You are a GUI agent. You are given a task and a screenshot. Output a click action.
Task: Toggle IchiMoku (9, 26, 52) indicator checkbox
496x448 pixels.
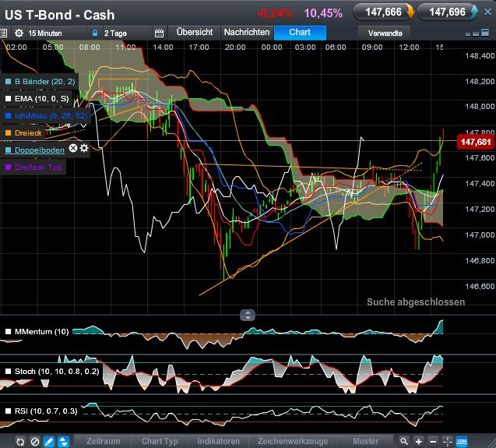tap(9, 116)
